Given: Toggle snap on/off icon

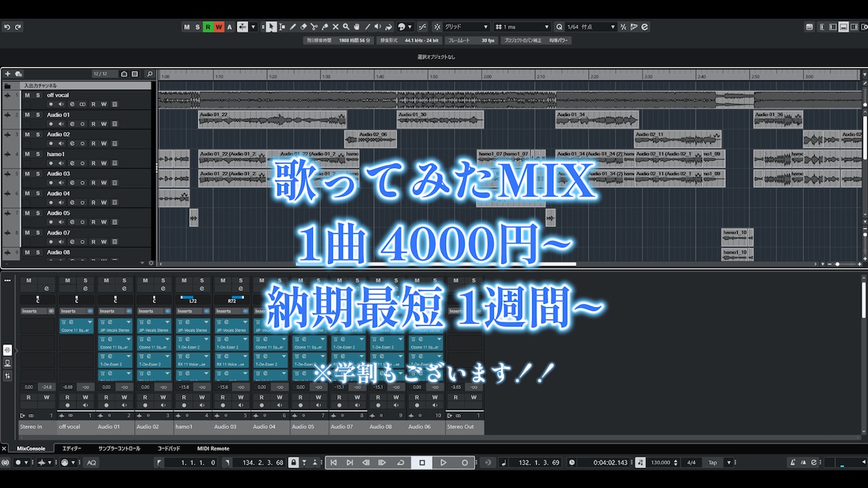Looking at the screenshot, I should tap(436, 27).
